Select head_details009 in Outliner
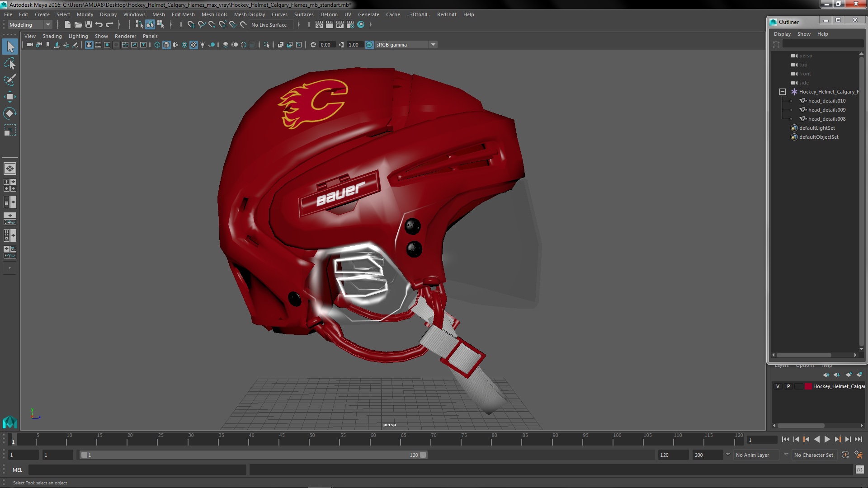The height and width of the screenshot is (488, 868). coord(827,110)
